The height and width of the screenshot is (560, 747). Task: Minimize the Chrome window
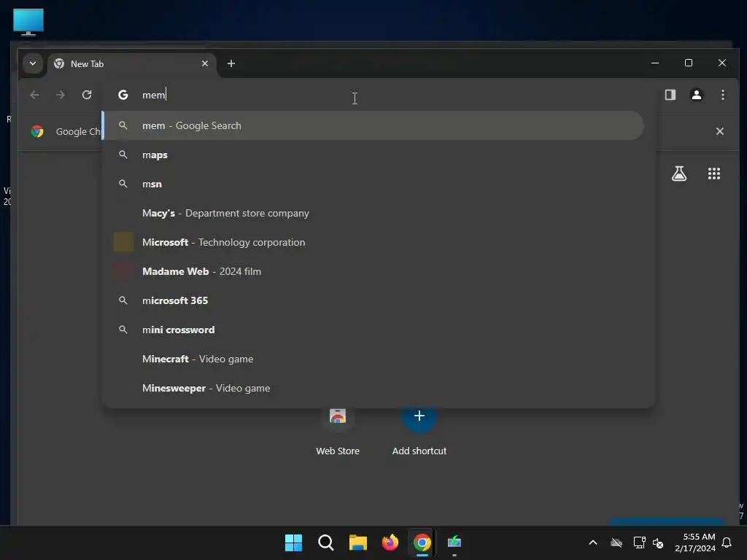click(655, 63)
